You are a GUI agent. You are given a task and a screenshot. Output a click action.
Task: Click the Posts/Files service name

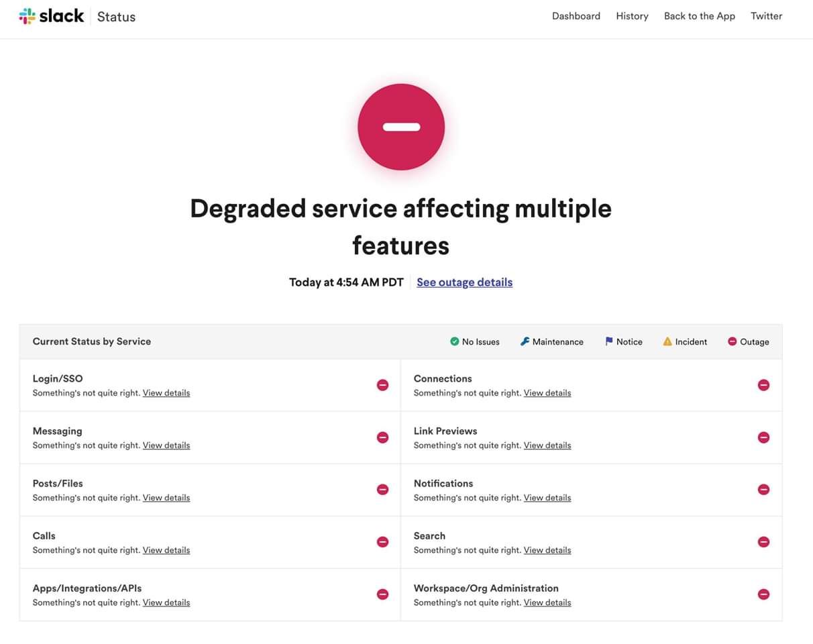click(x=58, y=484)
